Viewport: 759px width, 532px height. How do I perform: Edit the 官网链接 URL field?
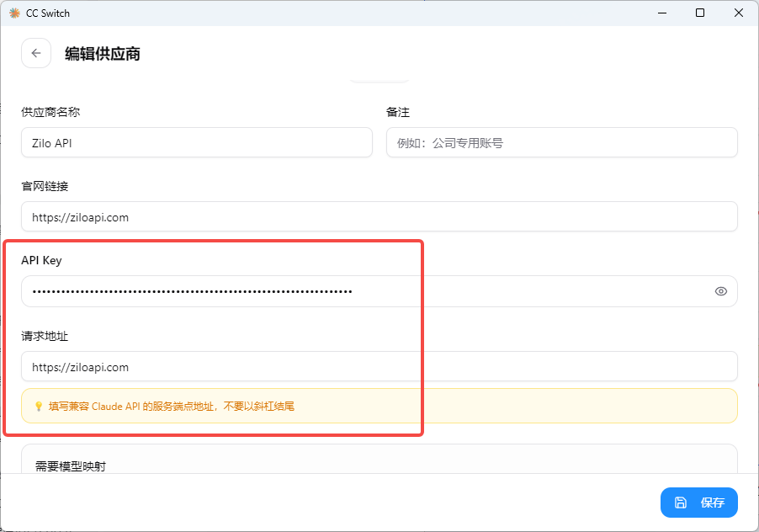(379, 217)
